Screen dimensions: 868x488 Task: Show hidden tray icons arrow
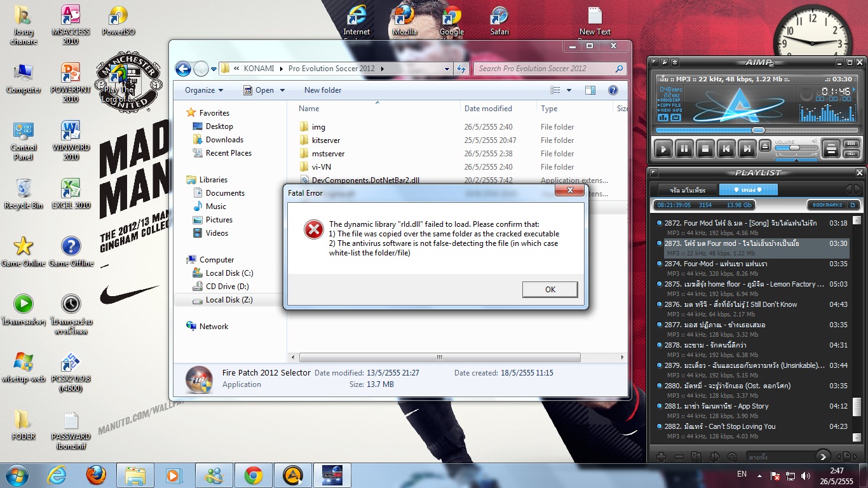click(759, 475)
